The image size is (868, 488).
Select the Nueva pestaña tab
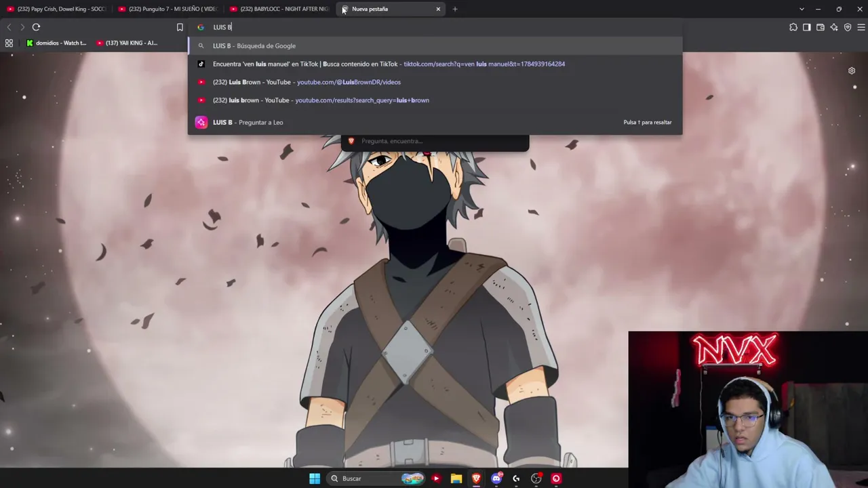click(x=391, y=9)
